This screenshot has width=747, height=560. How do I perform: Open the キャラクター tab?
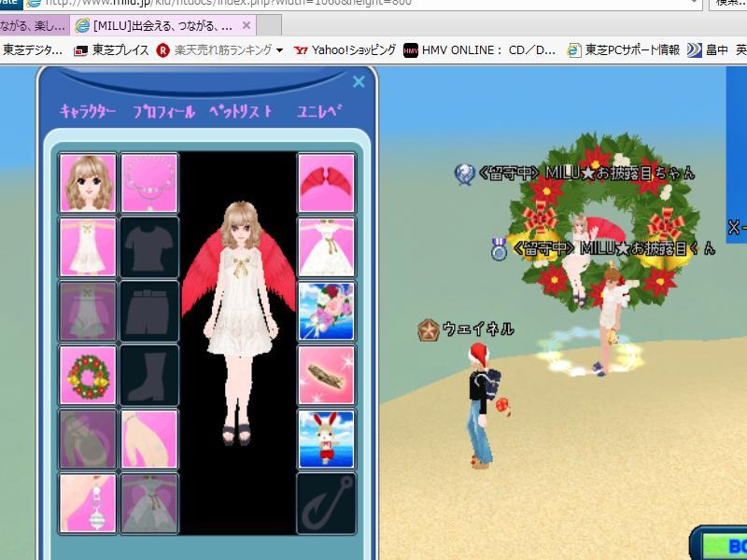(x=88, y=111)
